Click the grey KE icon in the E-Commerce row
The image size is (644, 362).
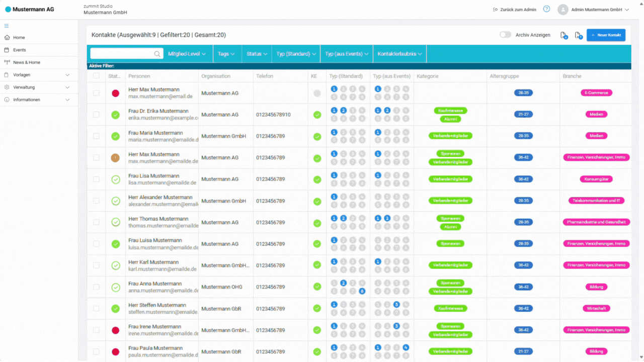317,94
